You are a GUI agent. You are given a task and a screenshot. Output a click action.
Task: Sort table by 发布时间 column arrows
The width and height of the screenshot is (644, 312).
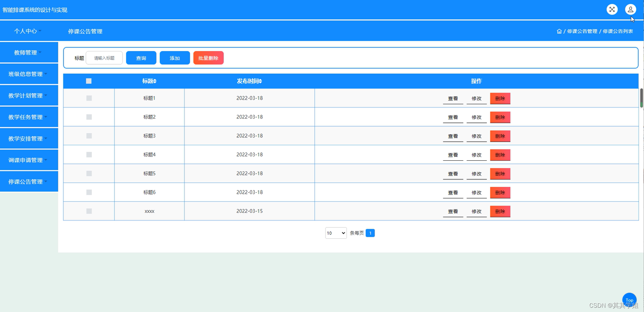pos(260,81)
